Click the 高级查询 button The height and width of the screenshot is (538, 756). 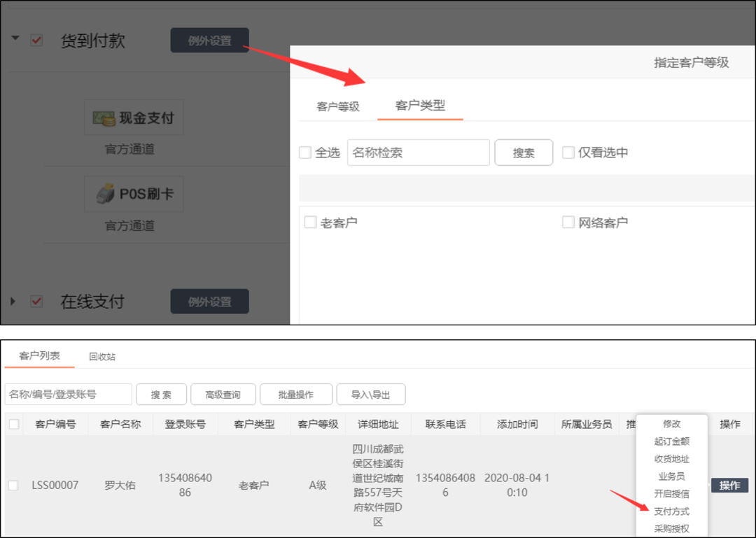[223, 395]
